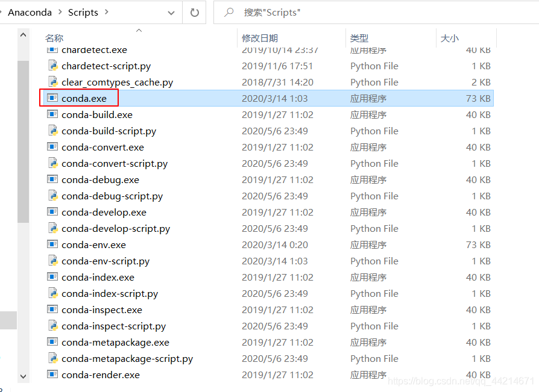Select file name conda-env.exe
Image resolution: width=539 pixels, height=392 pixels.
pyautogui.click(x=94, y=244)
